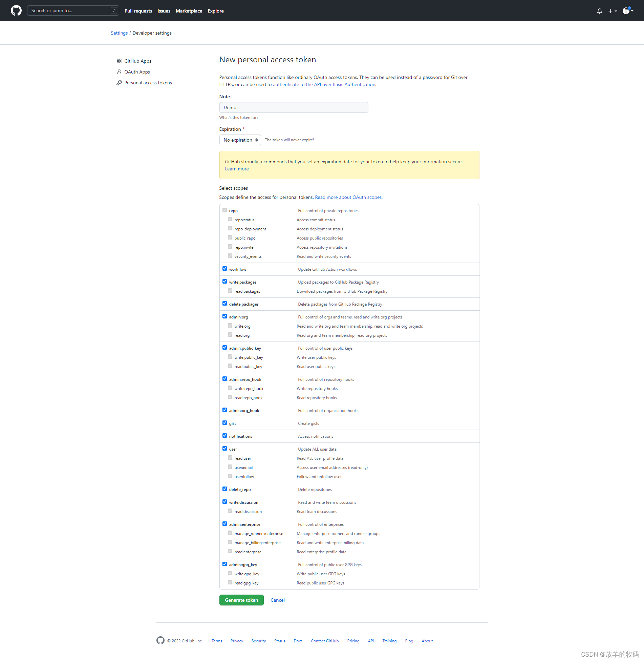Click the OAuth Apps person icon
644x661 pixels.
(x=119, y=72)
